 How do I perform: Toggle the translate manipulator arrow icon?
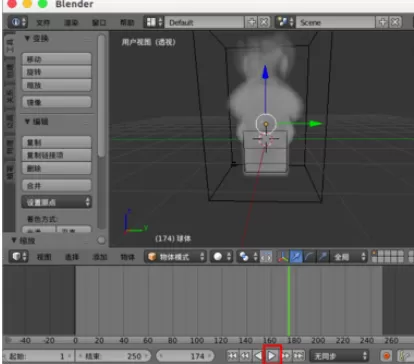coord(296,257)
